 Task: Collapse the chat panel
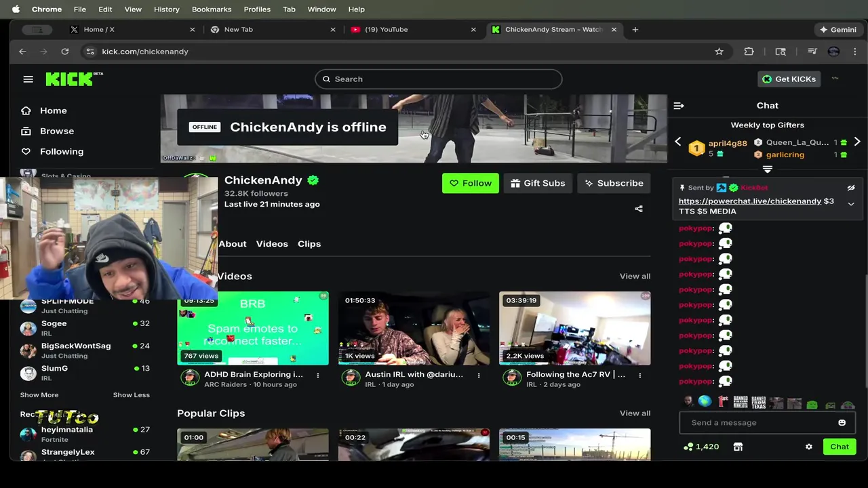(678, 106)
